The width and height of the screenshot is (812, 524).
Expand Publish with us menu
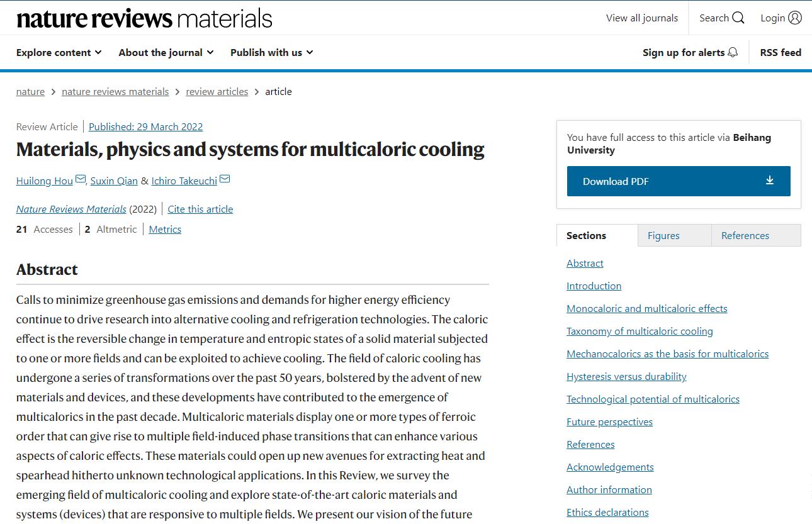pos(271,52)
